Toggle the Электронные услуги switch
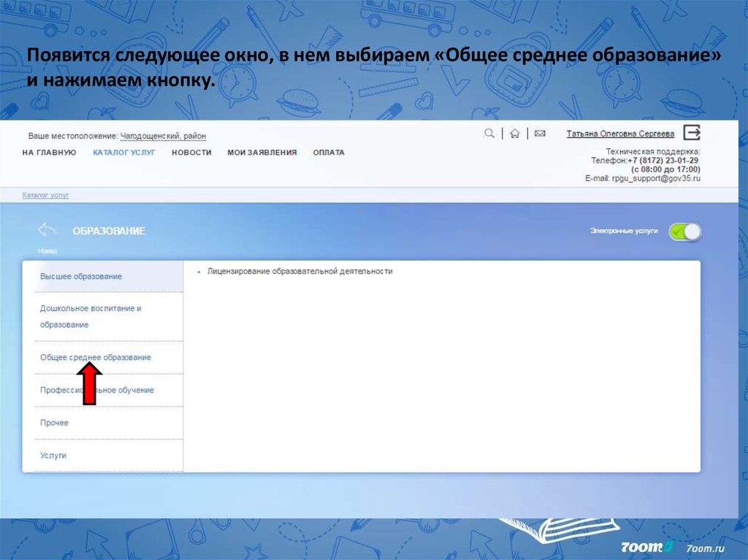 [685, 231]
